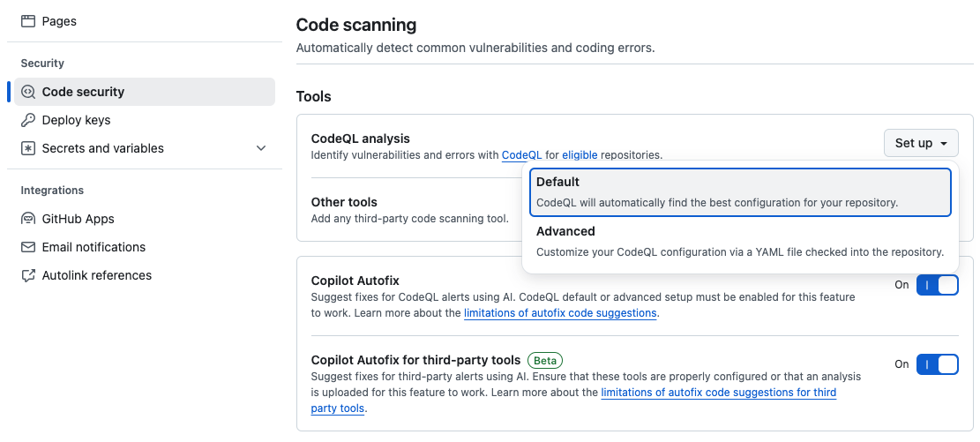Follow the eligible repositories link
Viewport: 980px width, 442px height.
pos(580,155)
